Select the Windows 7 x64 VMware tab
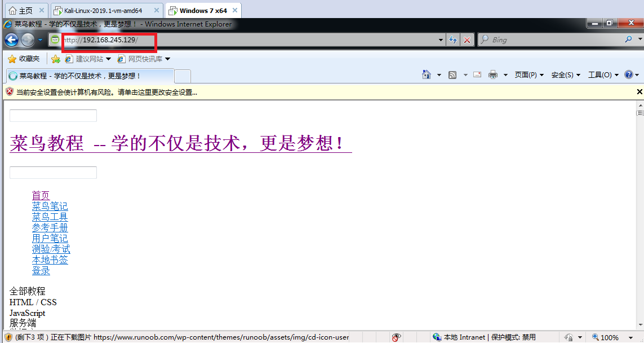Screen dimensions: 644x343 203,11
